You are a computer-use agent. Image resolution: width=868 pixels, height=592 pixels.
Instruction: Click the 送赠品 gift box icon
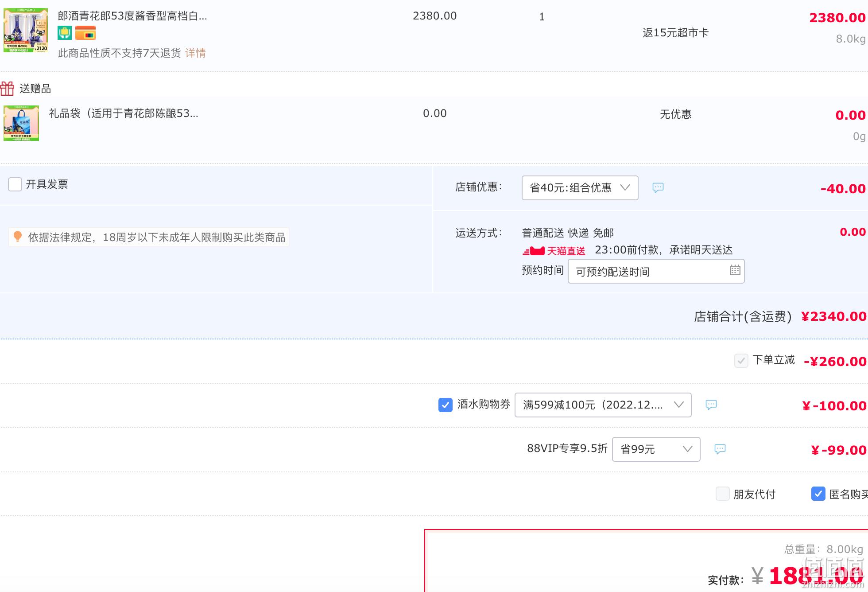click(7, 89)
